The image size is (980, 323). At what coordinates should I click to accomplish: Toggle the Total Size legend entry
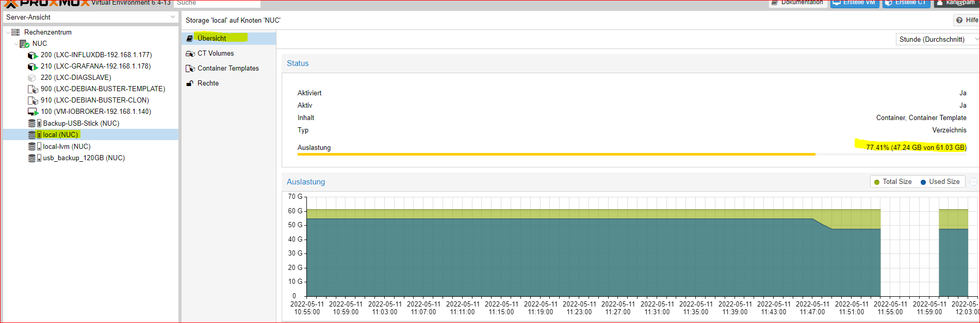[x=893, y=182]
